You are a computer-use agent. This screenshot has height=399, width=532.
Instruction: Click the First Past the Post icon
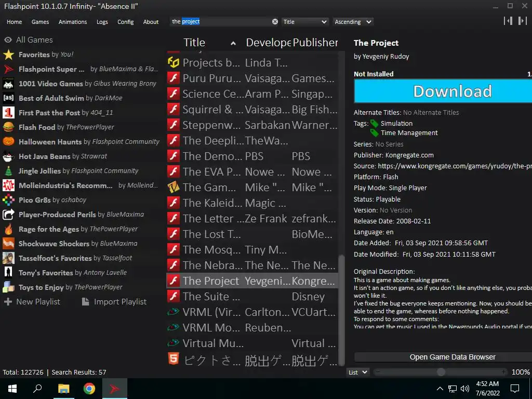coord(8,113)
